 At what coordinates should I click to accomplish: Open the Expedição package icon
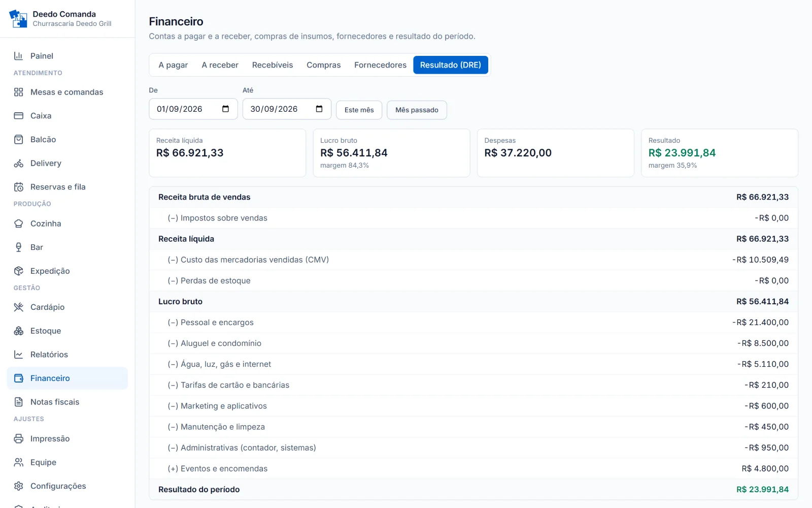click(19, 271)
